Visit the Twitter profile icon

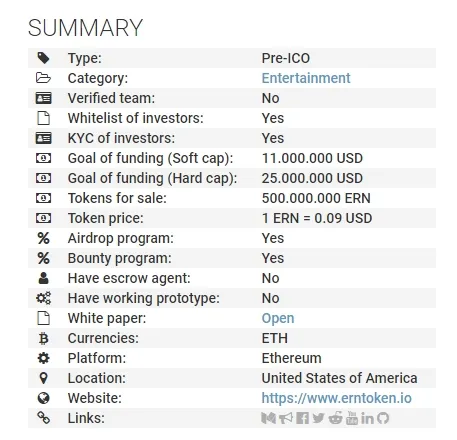pyautogui.click(x=318, y=418)
